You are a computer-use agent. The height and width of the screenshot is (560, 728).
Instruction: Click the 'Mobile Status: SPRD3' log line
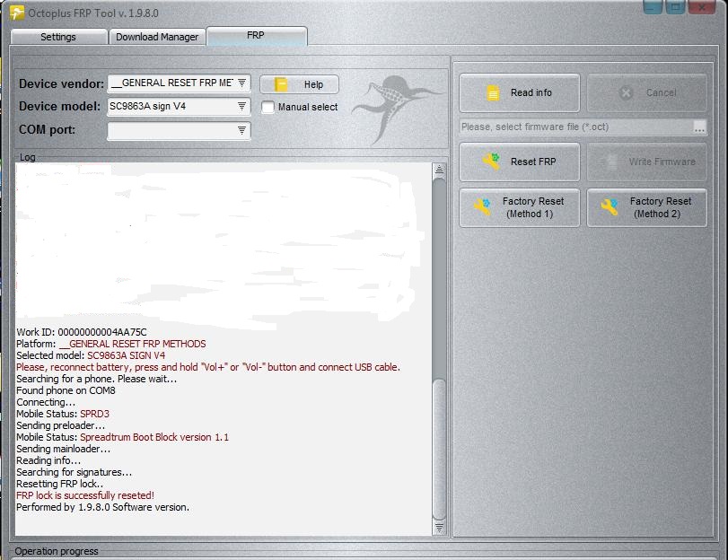coord(63,414)
